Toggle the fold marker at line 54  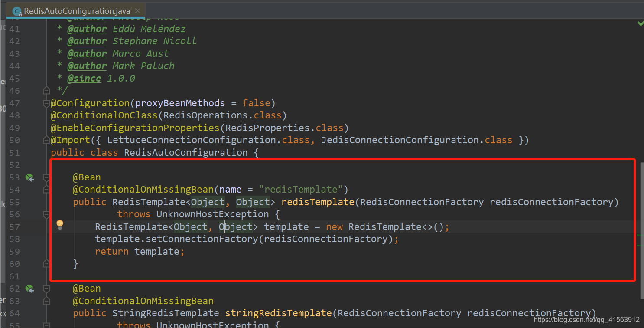(47, 190)
